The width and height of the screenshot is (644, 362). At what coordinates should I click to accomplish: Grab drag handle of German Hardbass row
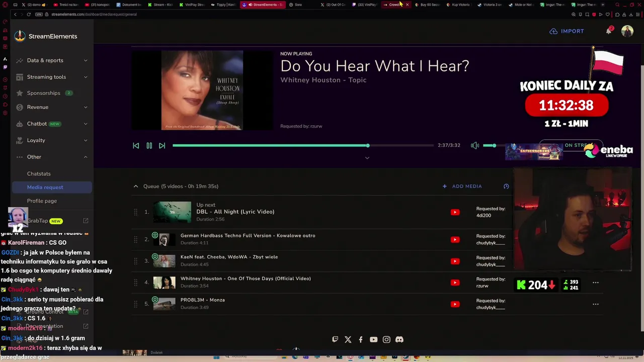(x=135, y=239)
